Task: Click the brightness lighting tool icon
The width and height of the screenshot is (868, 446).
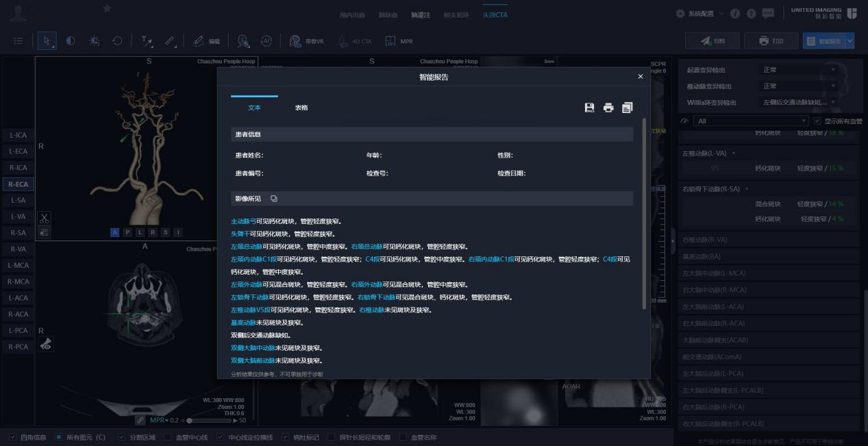Action: (x=94, y=41)
